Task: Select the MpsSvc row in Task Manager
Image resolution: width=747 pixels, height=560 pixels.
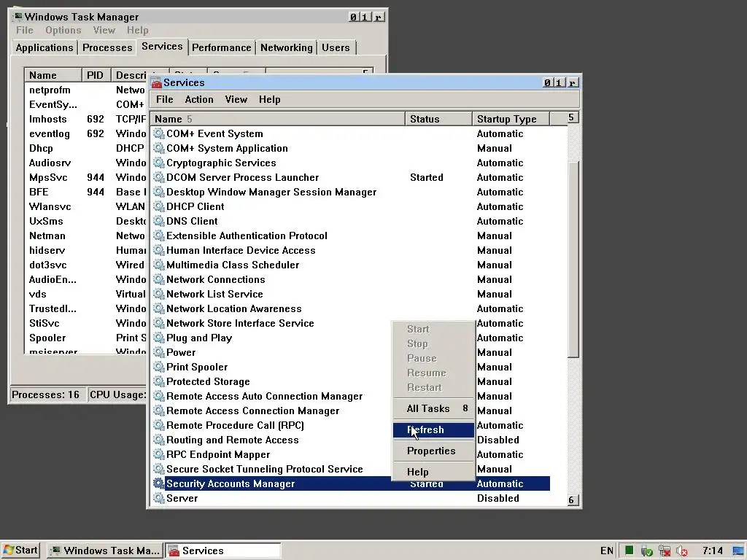Action: point(86,178)
